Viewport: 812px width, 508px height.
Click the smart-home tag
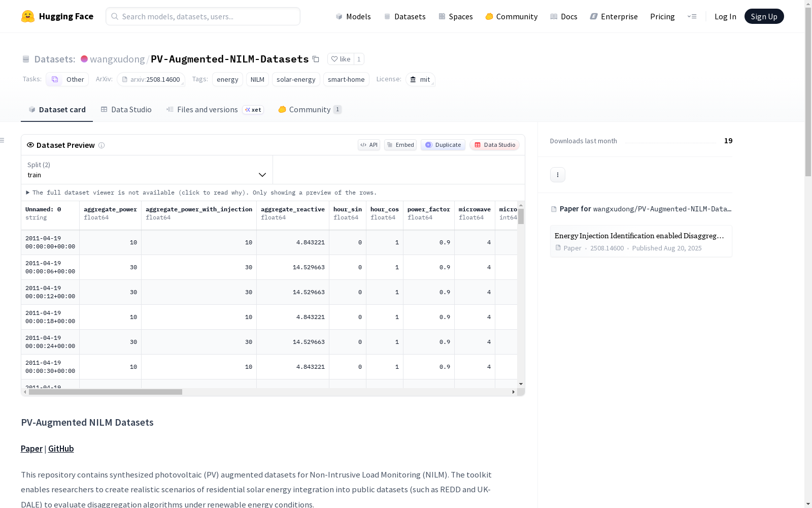[x=346, y=79]
